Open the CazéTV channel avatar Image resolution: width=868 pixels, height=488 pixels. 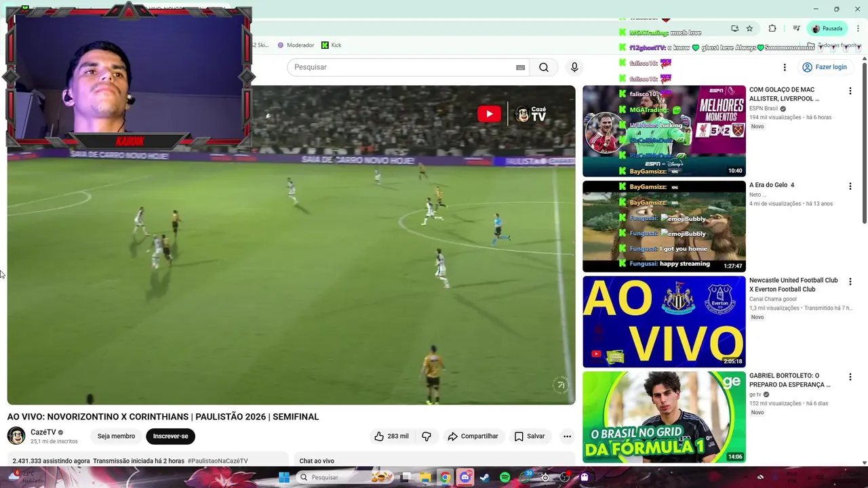coord(16,436)
